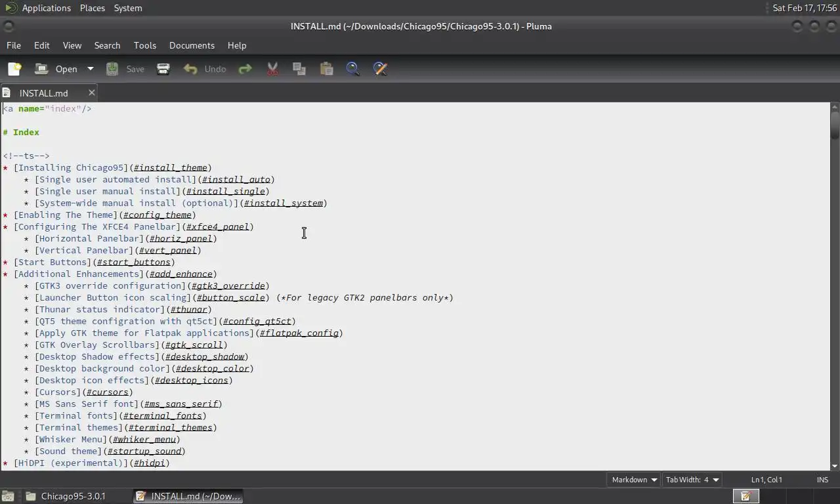Click the '#terminal_themes' anchor text
The width and height of the screenshot is (840, 504).
point(171,428)
